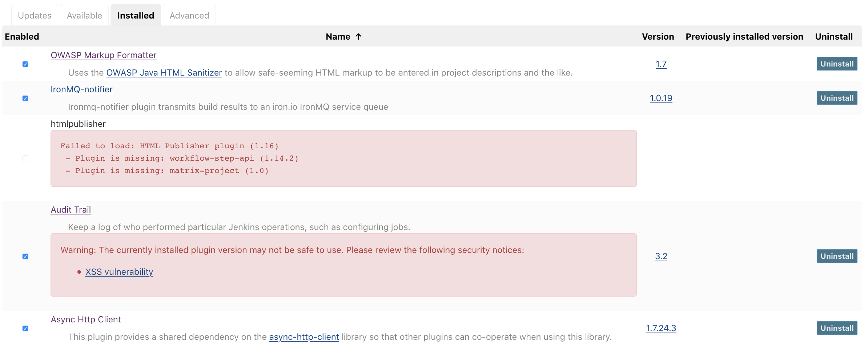The height and width of the screenshot is (350, 868).
Task: Uninstall the IronMQ-notifier plugin
Action: pos(837,98)
